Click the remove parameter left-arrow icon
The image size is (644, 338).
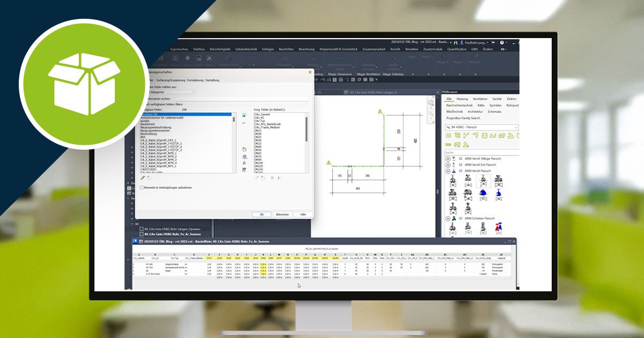pyautogui.click(x=244, y=123)
